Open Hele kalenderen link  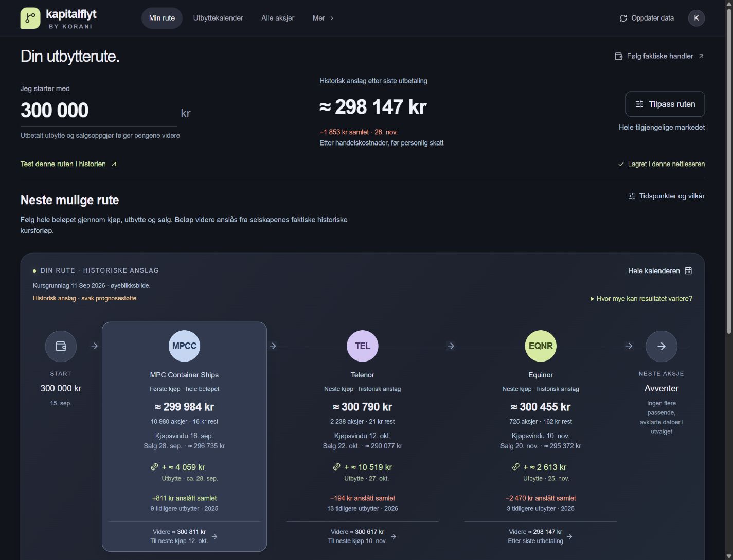pyautogui.click(x=660, y=270)
